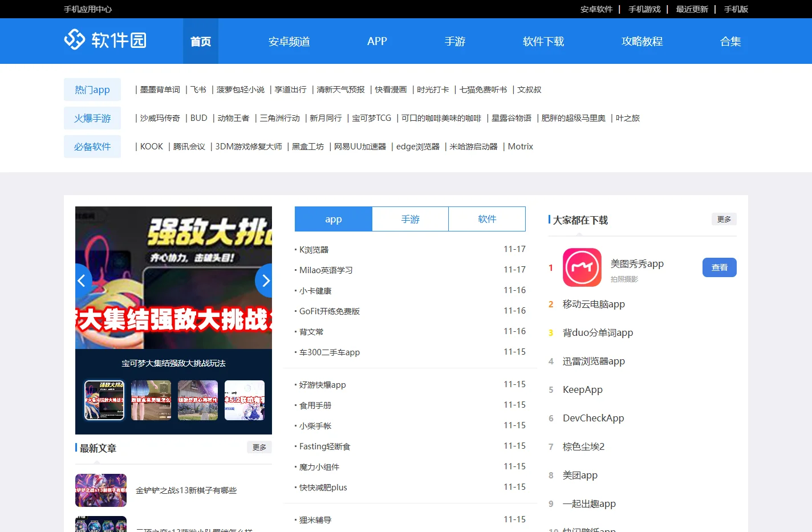The image size is (812, 532).
Task: Open the 美图秀秀app icon
Action: pyautogui.click(x=582, y=267)
